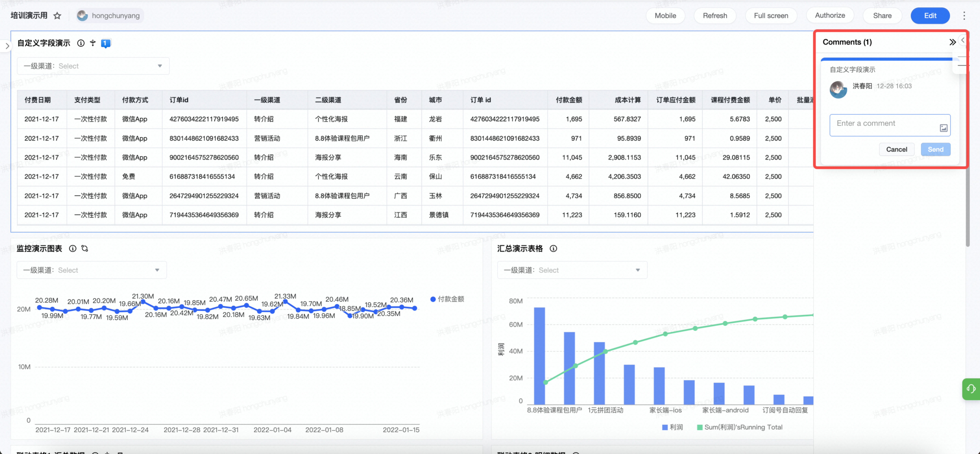Click the 订单应付金额 column header

[x=676, y=100]
